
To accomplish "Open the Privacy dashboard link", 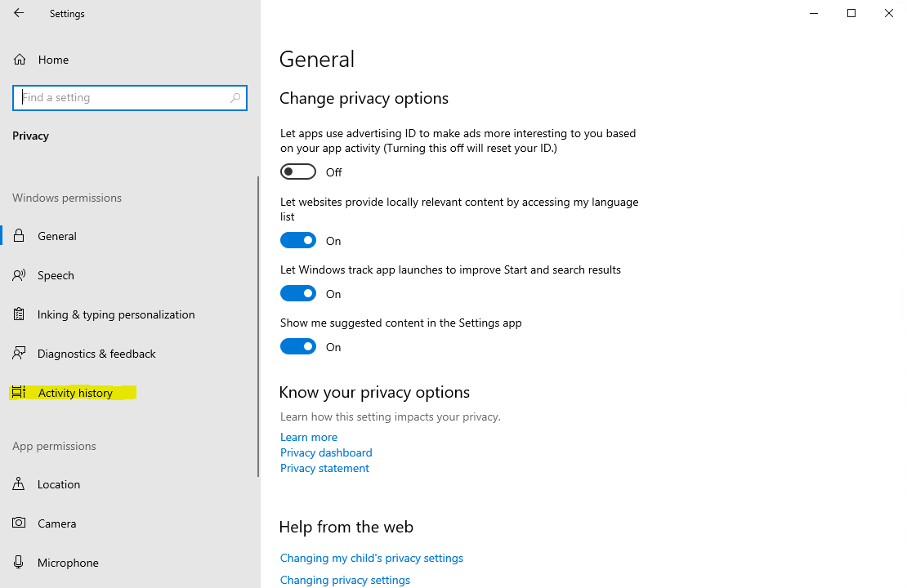I will 326,452.
